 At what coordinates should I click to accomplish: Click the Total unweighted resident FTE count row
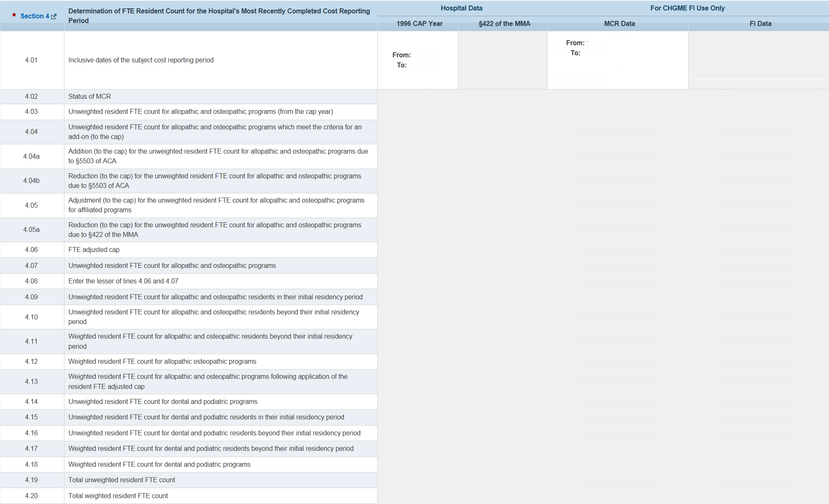pos(121,480)
